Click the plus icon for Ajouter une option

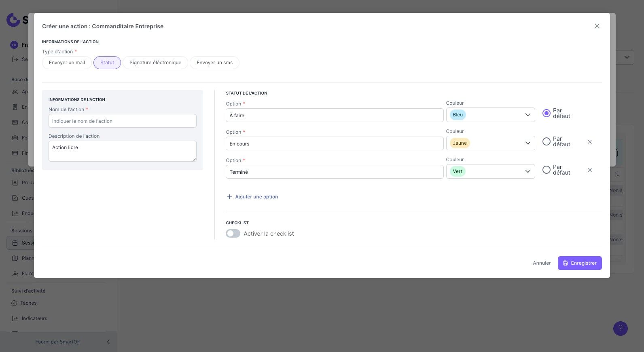tap(229, 197)
